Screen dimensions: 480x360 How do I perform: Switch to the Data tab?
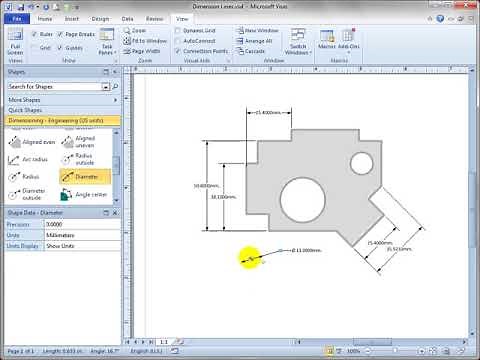(x=127, y=19)
